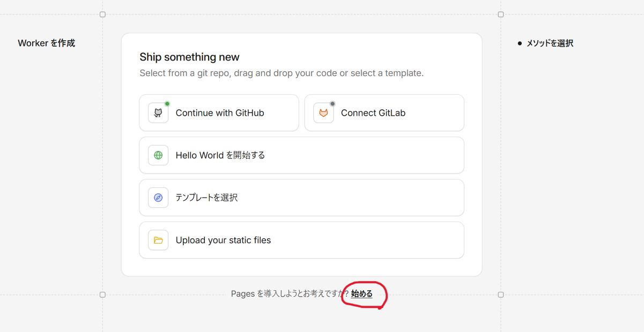Click the bottom-right dashed selection handle
This screenshot has width=644, height=332.
501,294
